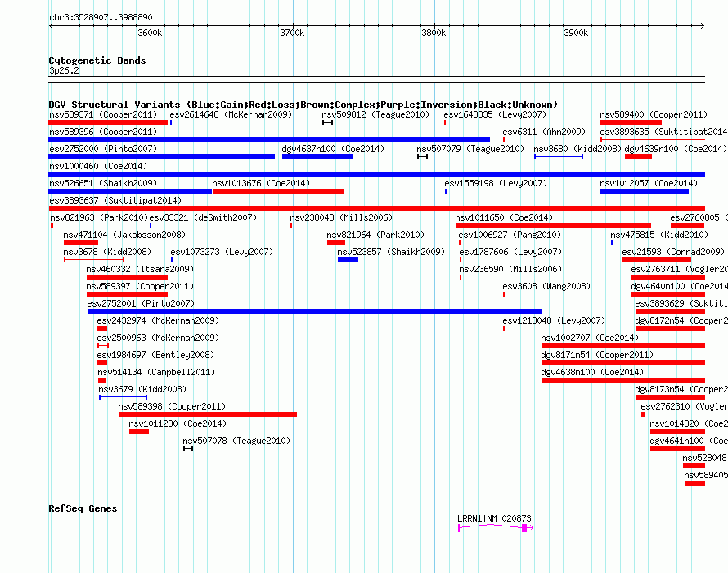Open nsv236590 (Mills2006) label
Screen dimensions: 728x573
[x=510, y=269]
